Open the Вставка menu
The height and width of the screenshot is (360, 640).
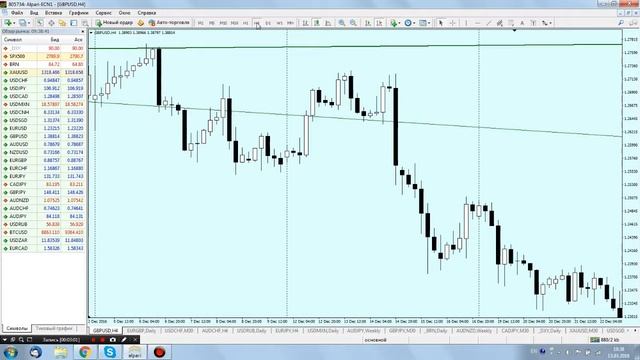click(x=53, y=13)
